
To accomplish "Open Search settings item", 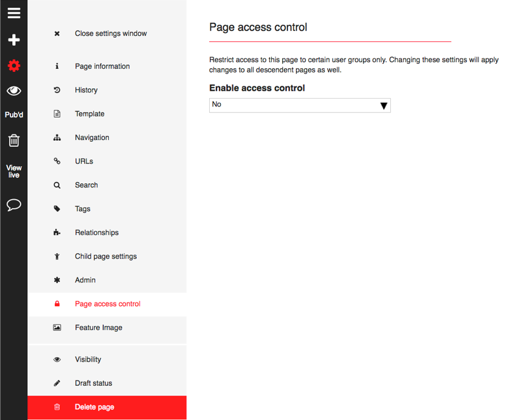I will coord(86,185).
